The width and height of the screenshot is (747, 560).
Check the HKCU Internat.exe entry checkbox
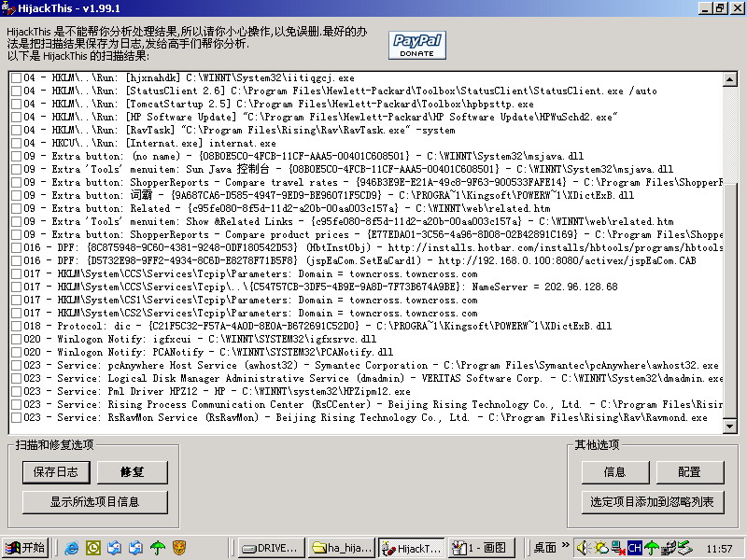click(x=16, y=143)
